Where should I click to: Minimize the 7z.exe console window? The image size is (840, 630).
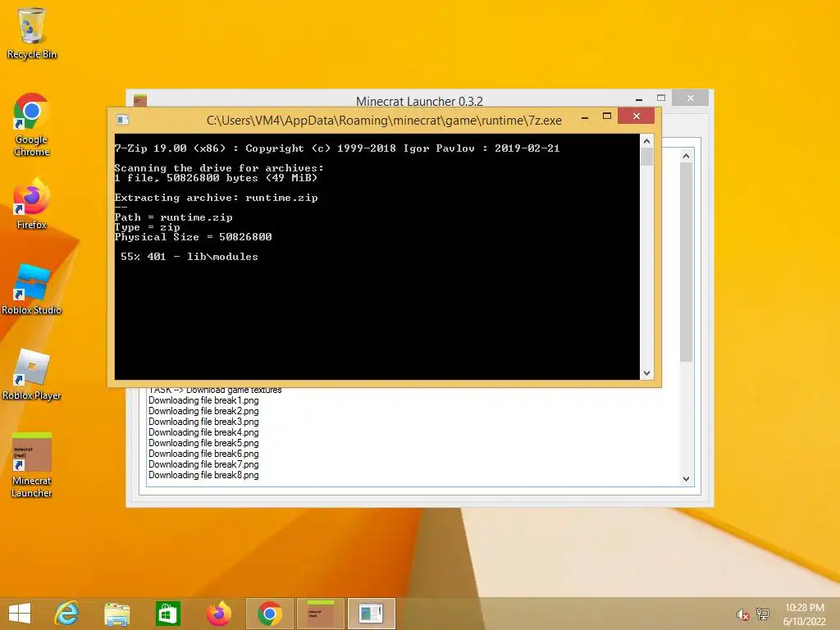(585, 116)
